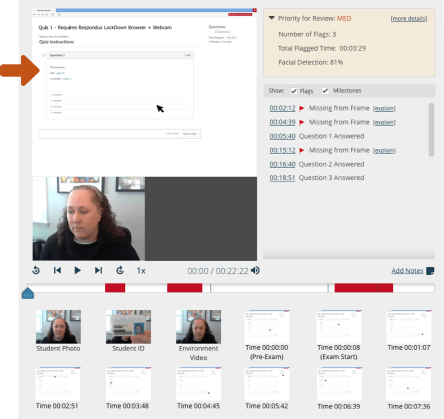Click Question 3 Answered text
Screen dimensions: 444x419
[331, 178]
